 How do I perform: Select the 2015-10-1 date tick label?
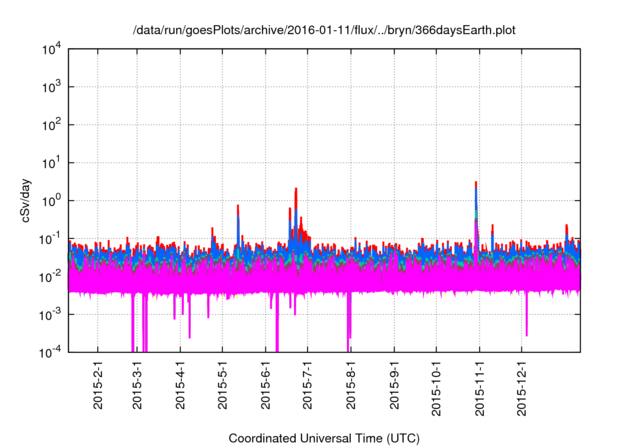pyautogui.click(x=437, y=391)
